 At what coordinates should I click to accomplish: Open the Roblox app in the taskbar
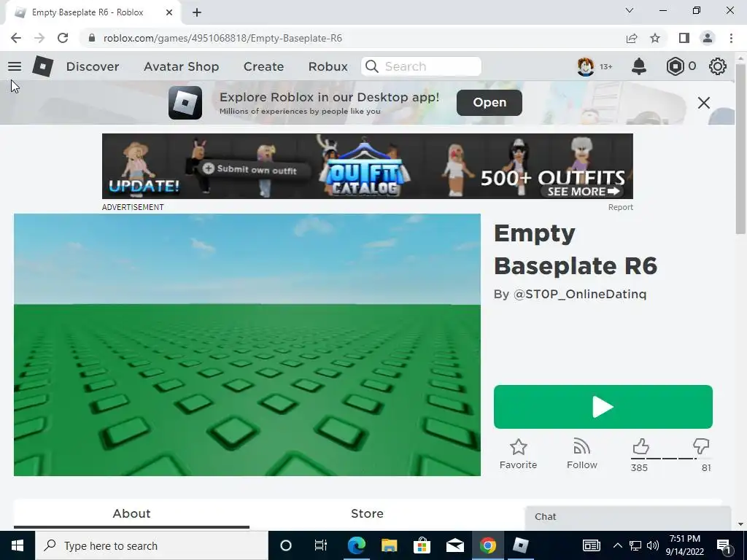click(x=520, y=545)
